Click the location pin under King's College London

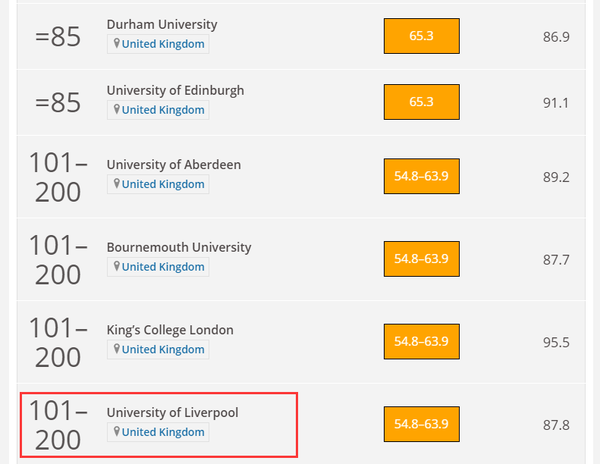click(117, 349)
